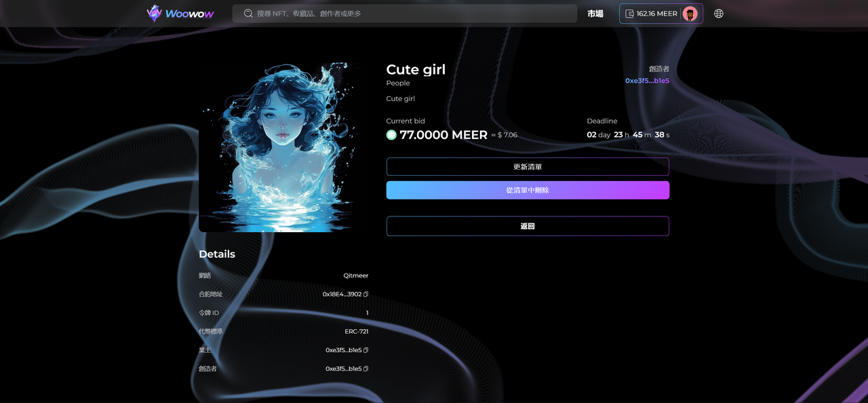Click the wallet icon beside 162.16 MEER

(629, 14)
